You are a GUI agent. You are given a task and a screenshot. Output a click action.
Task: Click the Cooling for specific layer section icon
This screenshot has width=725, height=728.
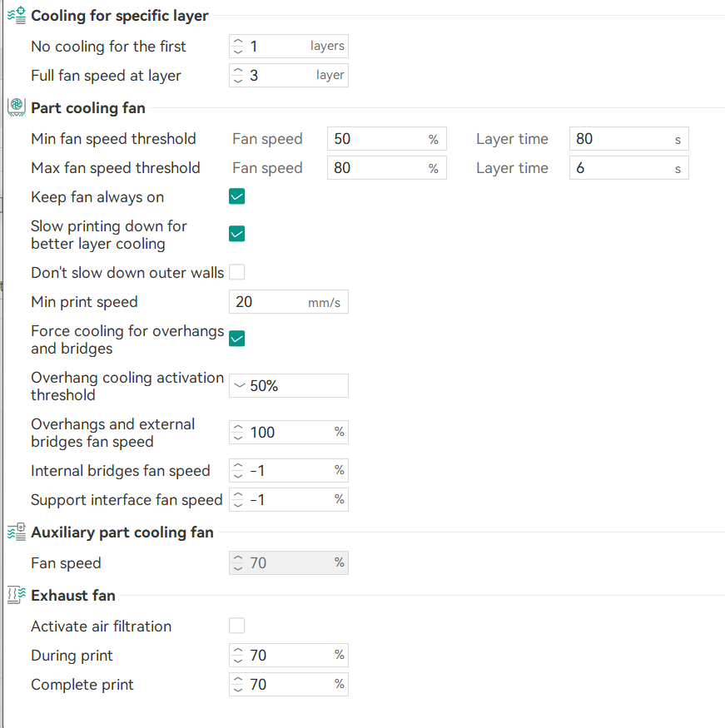pos(16,16)
